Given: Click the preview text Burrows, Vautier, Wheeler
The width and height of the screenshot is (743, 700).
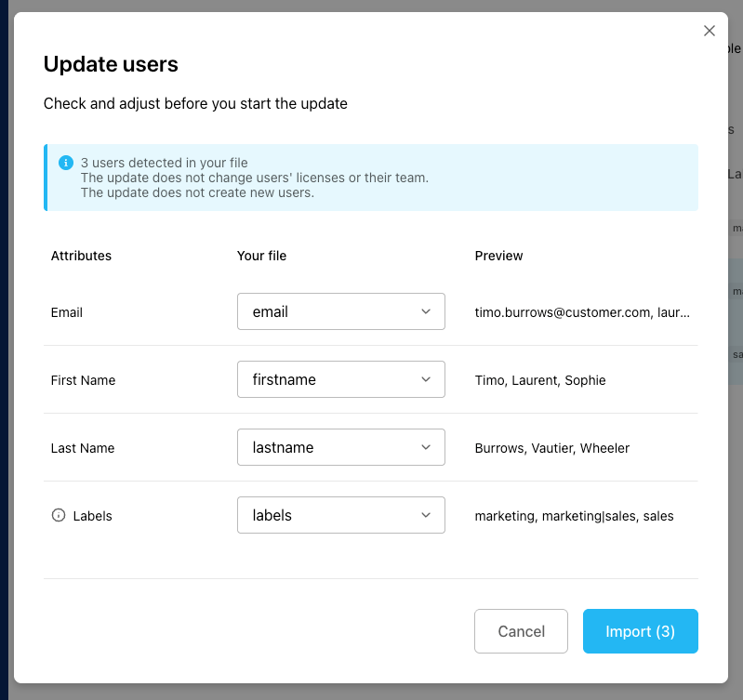Looking at the screenshot, I should pos(551,448).
